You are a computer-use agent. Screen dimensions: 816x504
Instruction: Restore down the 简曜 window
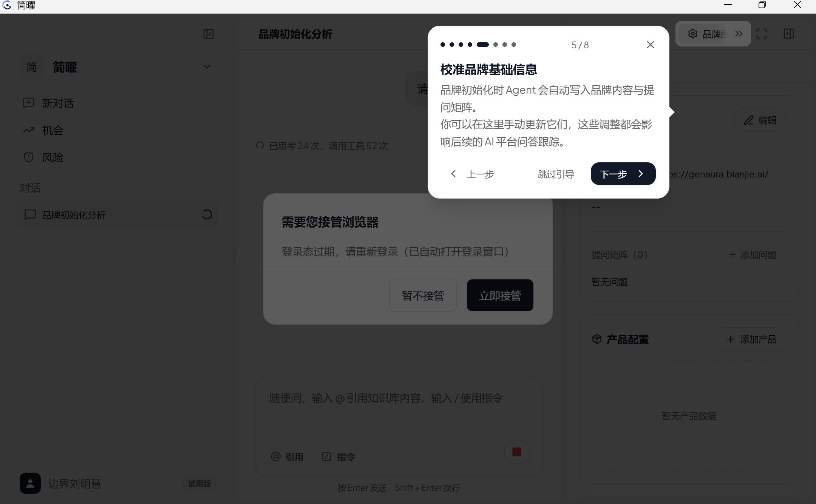coord(762,5)
